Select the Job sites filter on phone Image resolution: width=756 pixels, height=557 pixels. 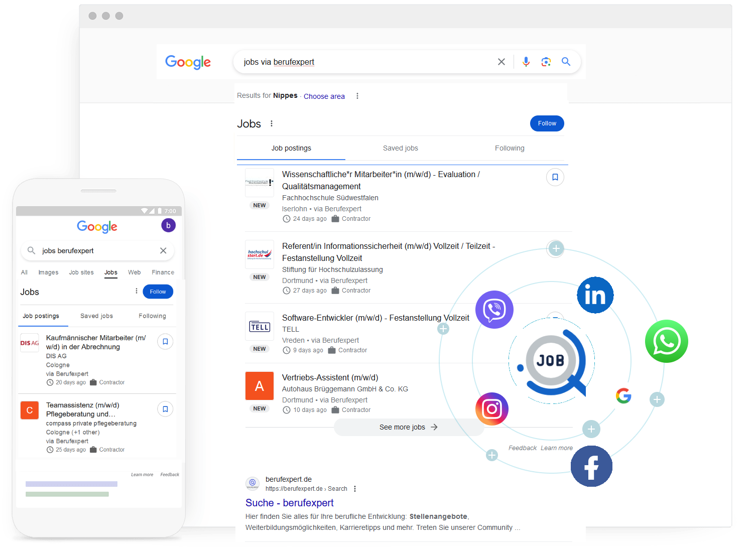coord(81,272)
